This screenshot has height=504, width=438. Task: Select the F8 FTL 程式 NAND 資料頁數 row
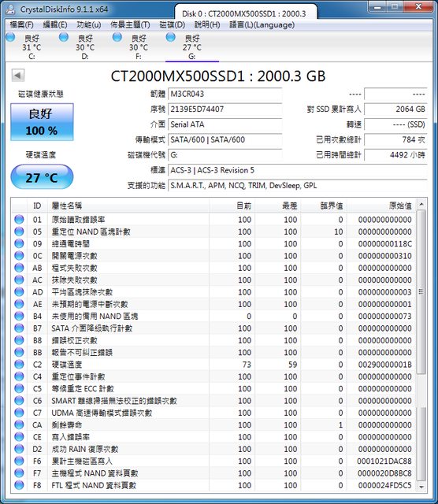tap(213, 485)
